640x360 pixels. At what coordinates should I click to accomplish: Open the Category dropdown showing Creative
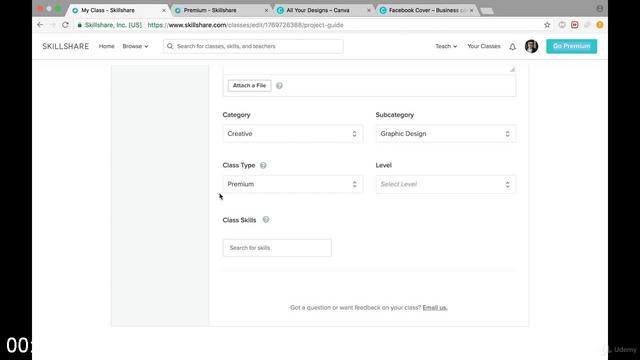coord(293,134)
